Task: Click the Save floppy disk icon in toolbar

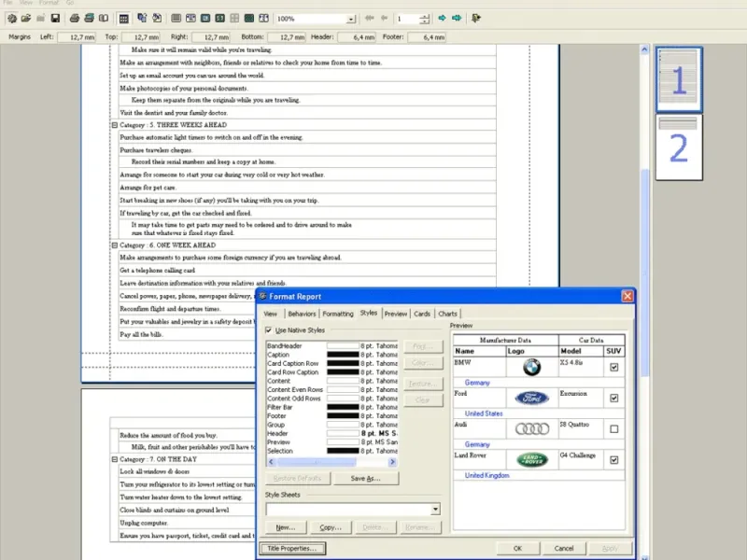Action: tap(55, 18)
